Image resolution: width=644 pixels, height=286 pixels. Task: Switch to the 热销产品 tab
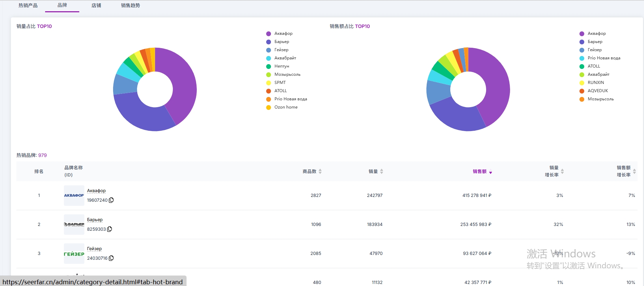click(x=28, y=5)
